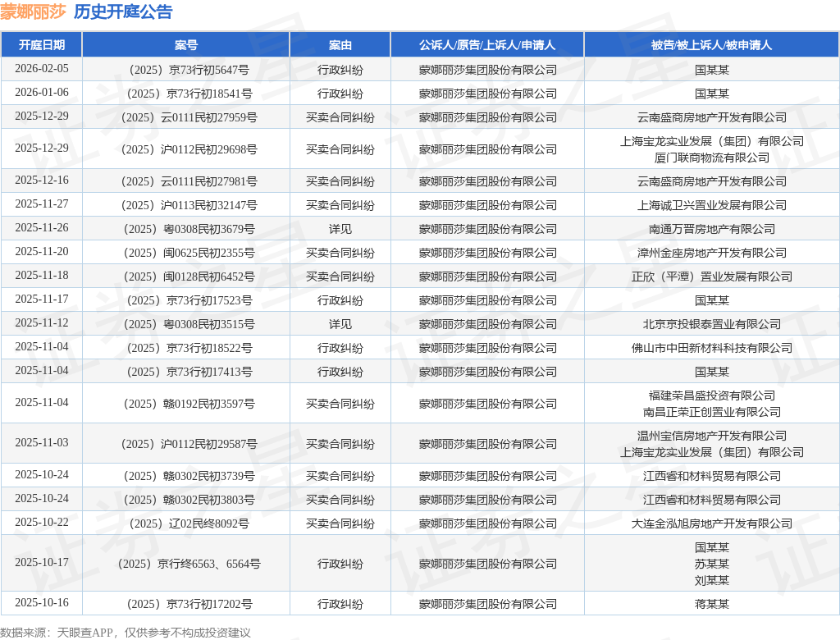This screenshot has height=640, width=840.
Task: Select date cell 2026-01-06
Action: (x=42, y=92)
